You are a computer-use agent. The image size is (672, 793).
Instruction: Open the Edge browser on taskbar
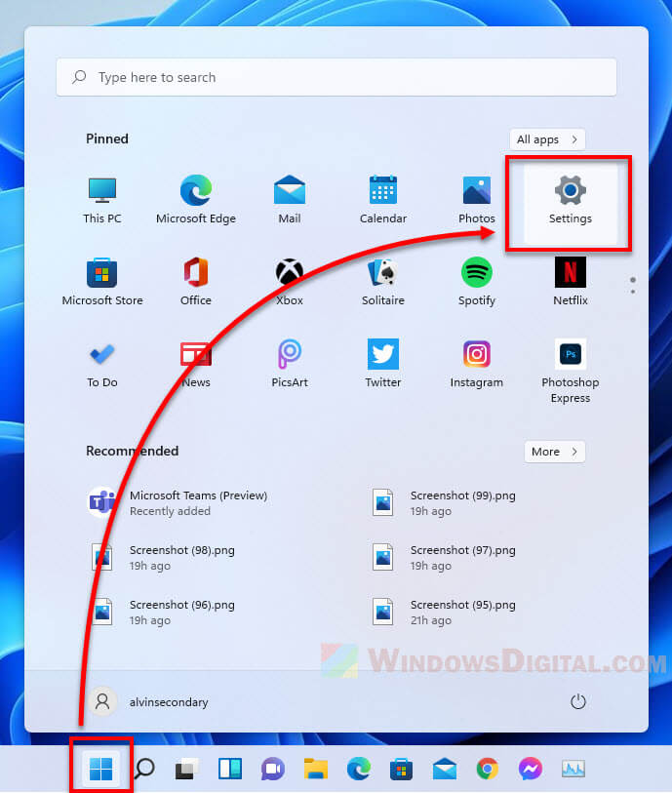coord(359,769)
